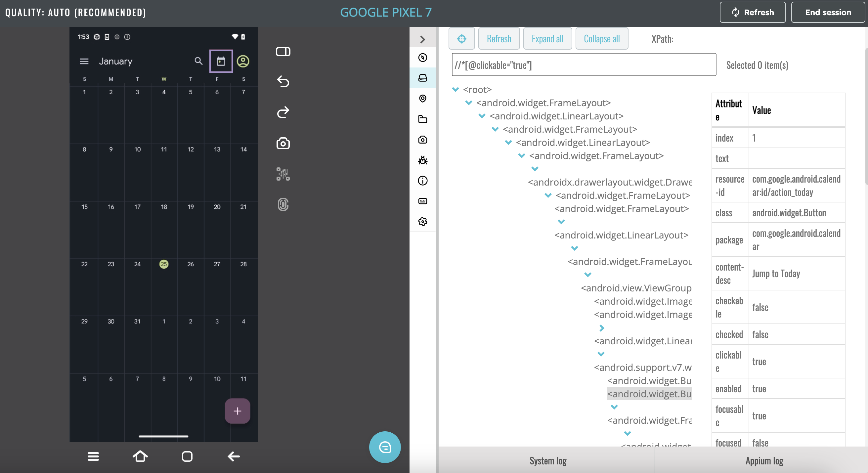Tap the search icon in Calendar
868x473 pixels.
point(198,61)
